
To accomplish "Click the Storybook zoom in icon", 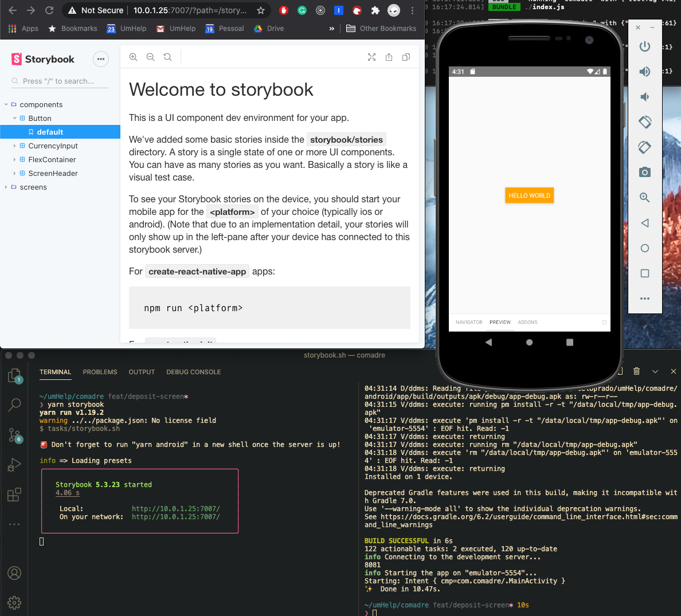I will point(134,57).
